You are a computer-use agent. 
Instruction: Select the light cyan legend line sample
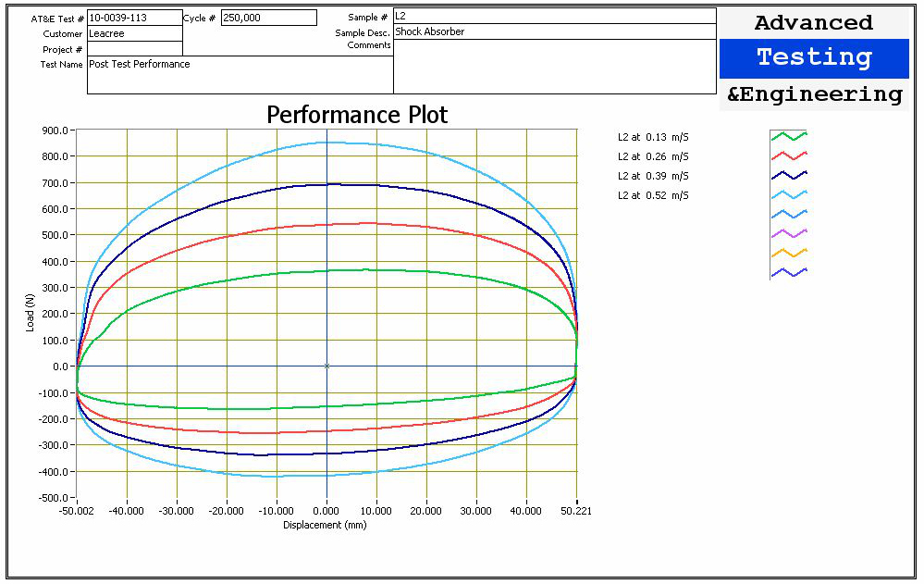pyautogui.click(x=789, y=193)
